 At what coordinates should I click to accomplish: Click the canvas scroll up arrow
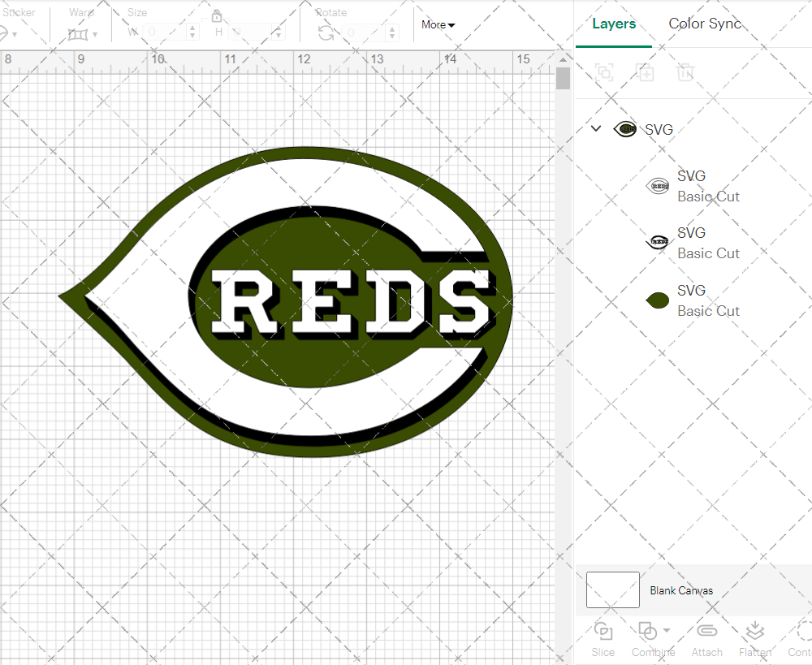coord(563,60)
